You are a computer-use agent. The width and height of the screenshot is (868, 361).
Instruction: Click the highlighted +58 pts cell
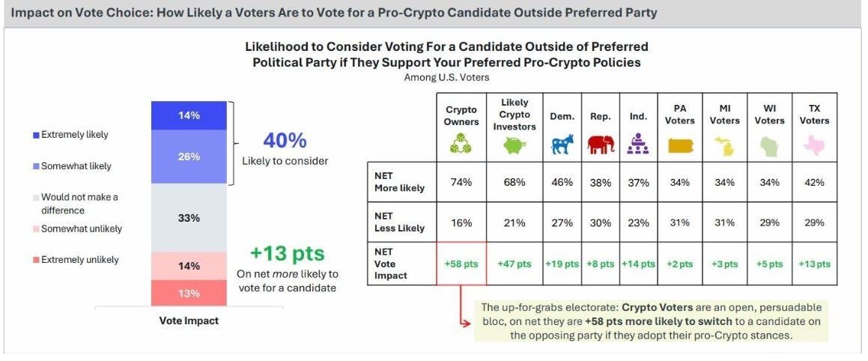[461, 264]
